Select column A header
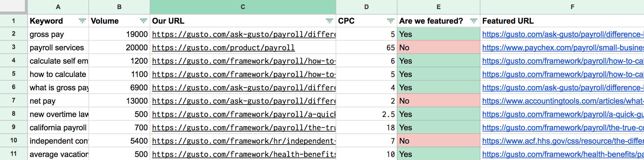The width and height of the screenshot is (644, 160). [58, 7]
